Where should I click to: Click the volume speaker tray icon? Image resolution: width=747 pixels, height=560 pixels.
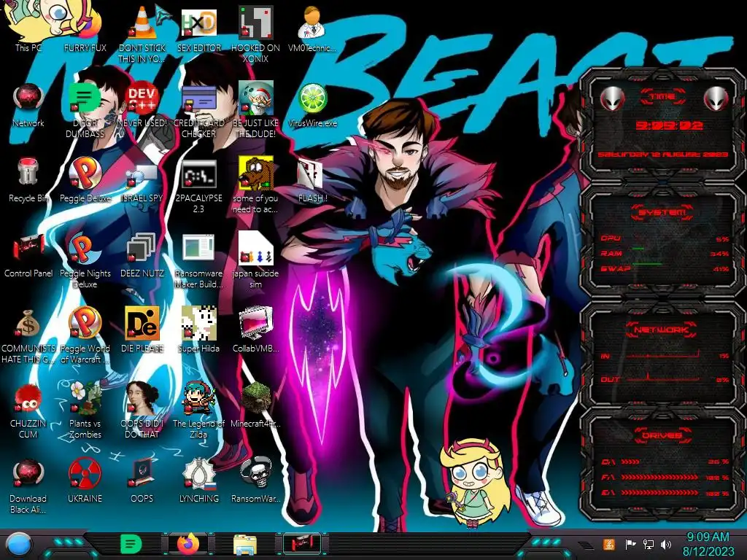pyautogui.click(x=666, y=544)
